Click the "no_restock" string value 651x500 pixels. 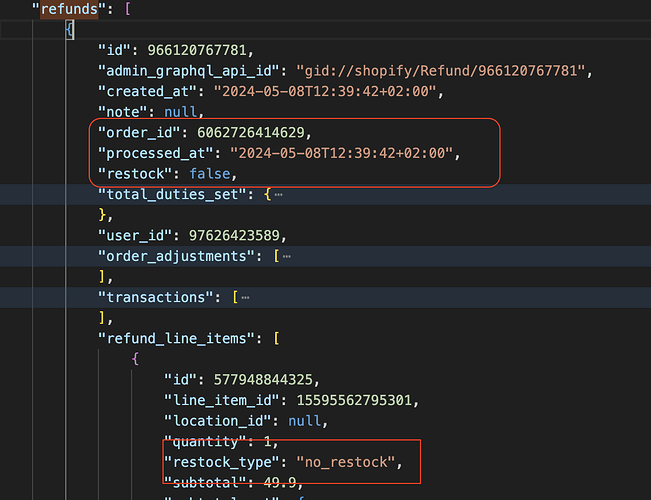[x=346, y=462]
